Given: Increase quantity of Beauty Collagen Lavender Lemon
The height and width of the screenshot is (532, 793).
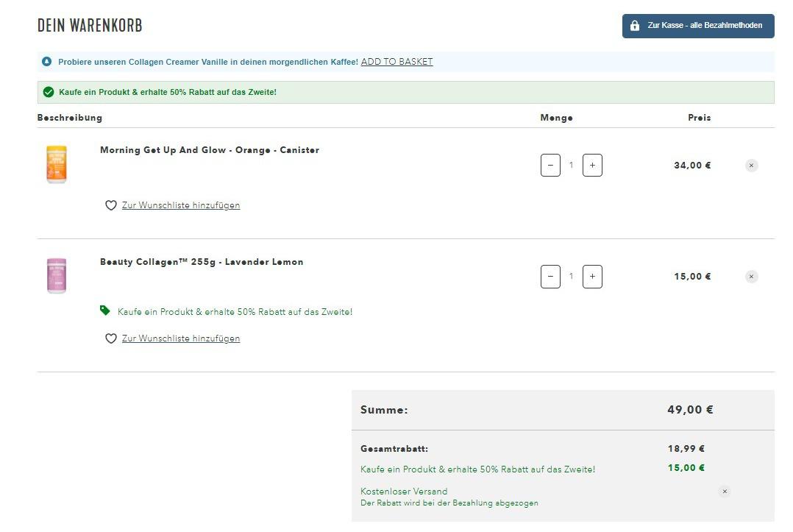Looking at the screenshot, I should pos(592,277).
